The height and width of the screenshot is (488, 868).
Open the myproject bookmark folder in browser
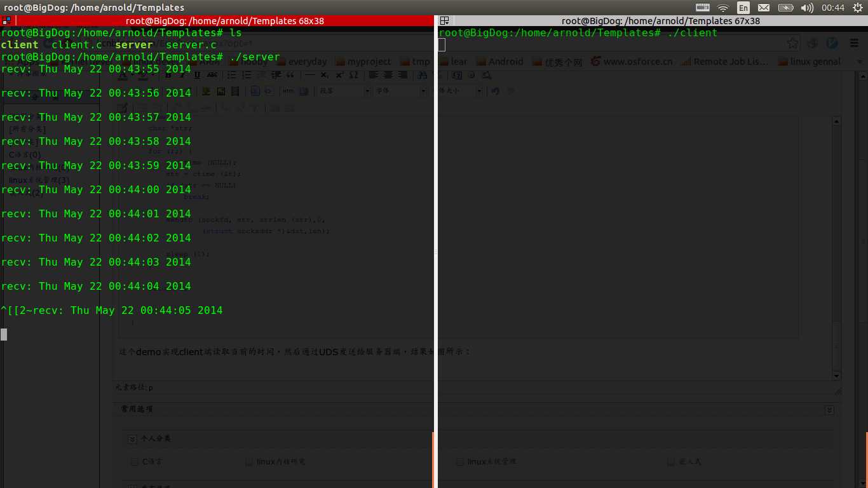[x=363, y=62]
